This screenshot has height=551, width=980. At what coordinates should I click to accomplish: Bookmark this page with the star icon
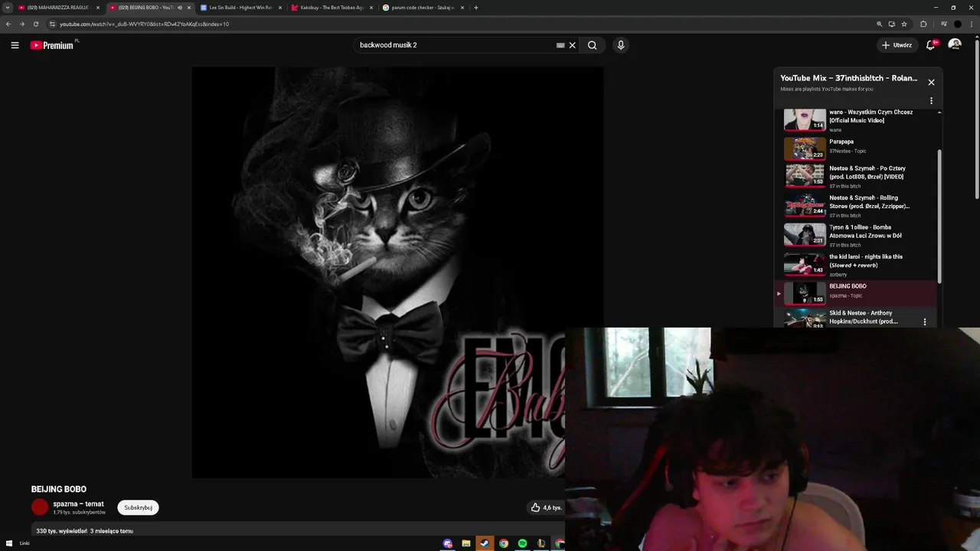904,24
